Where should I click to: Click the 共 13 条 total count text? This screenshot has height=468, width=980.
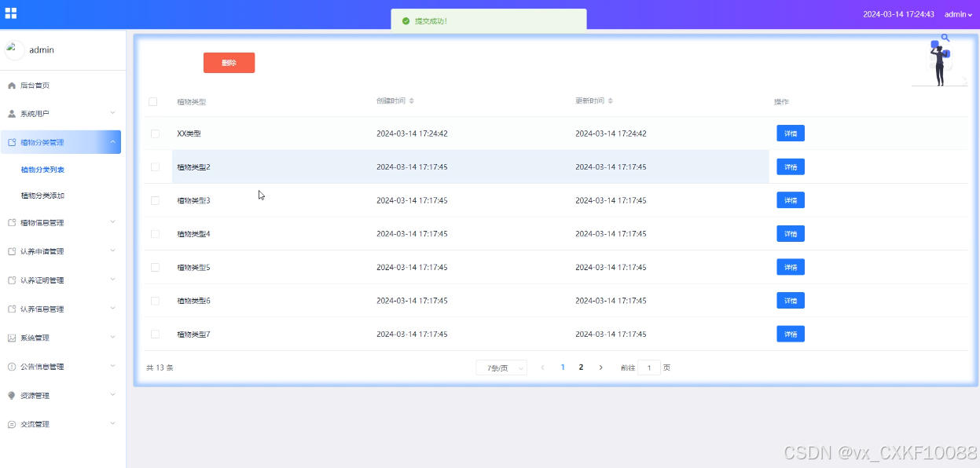coord(160,367)
